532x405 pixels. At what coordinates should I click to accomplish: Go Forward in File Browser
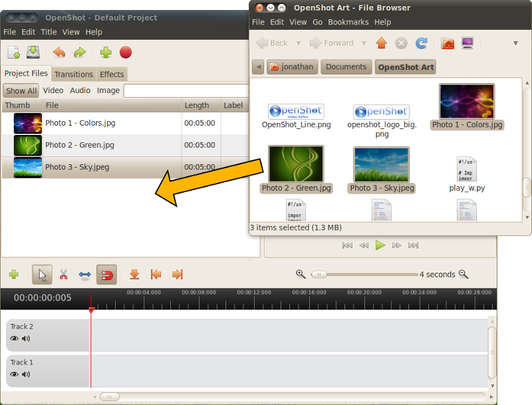(332, 43)
